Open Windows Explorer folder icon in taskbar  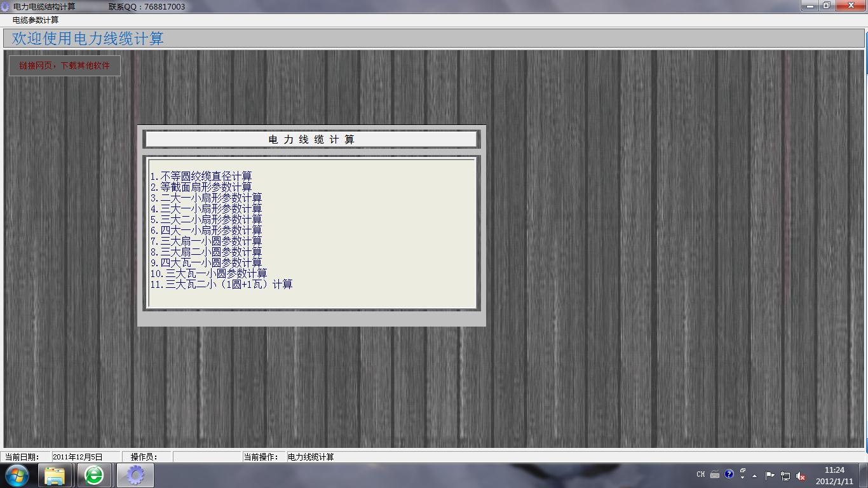click(x=55, y=475)
